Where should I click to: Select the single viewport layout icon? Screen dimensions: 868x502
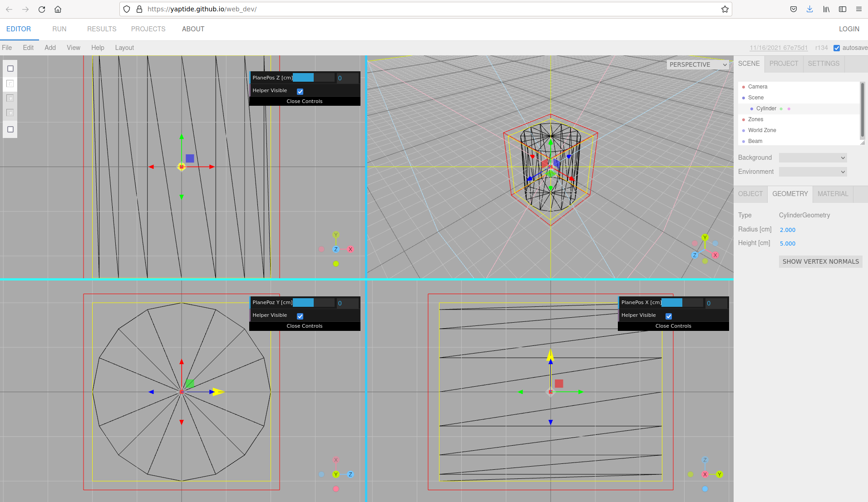point(10,69)
